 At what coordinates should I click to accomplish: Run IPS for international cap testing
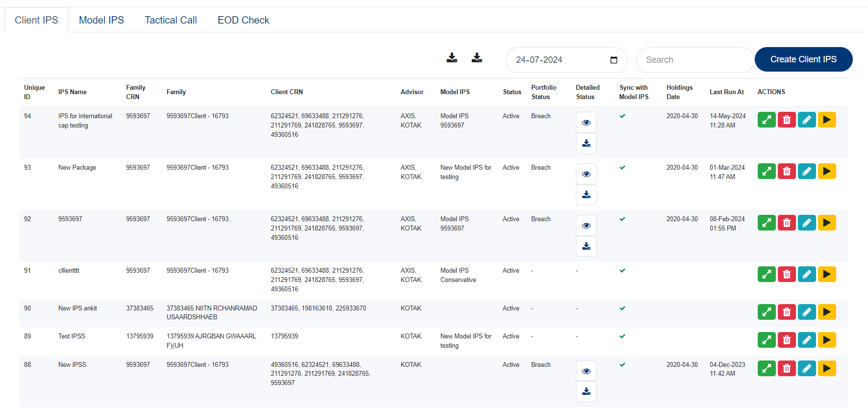pyautogui.click(x=827, y=120)
